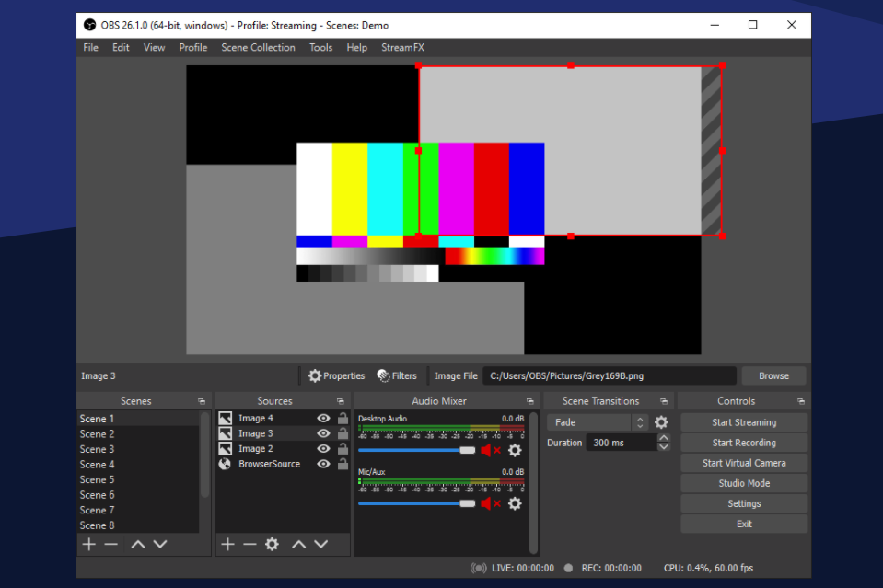Pop out the Audio Mixer dock
The height and width of the screenshot is (588, 883).
529,401
